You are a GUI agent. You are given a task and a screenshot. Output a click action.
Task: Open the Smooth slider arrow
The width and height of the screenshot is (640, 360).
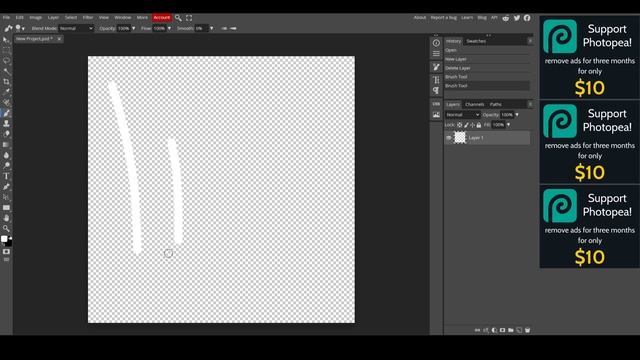point(211,29)
